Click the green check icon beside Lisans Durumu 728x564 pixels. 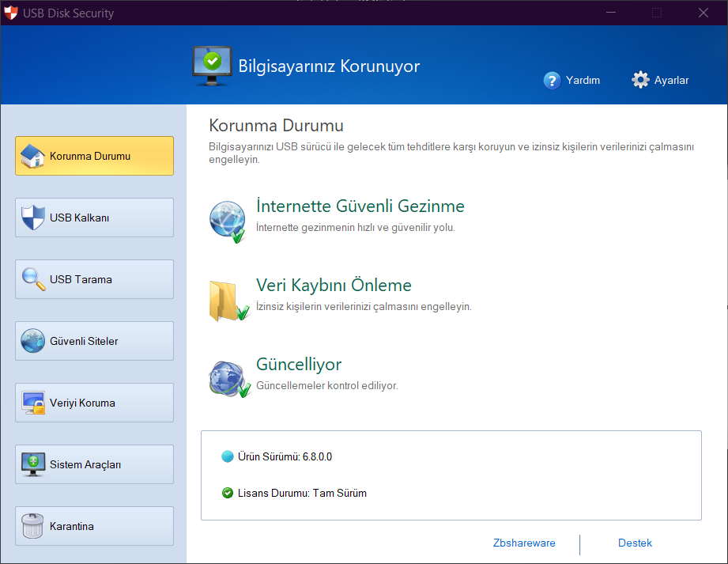pyautogui.click(x=228, y=493)
